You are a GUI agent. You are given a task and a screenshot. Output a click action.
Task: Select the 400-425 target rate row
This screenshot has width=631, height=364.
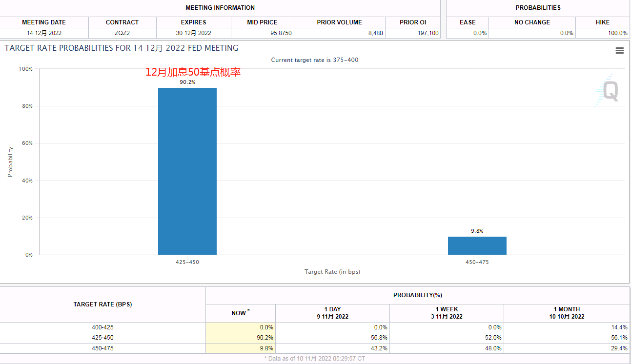click(102, 327)
